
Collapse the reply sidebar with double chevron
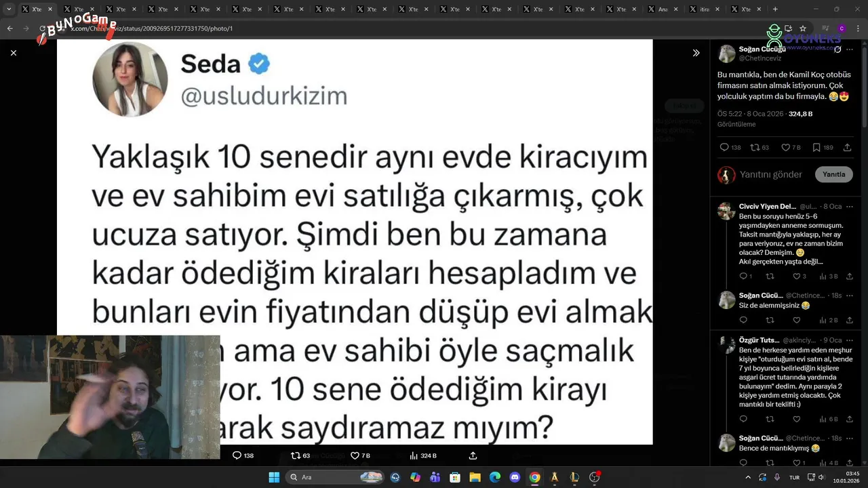pos(696,53)
